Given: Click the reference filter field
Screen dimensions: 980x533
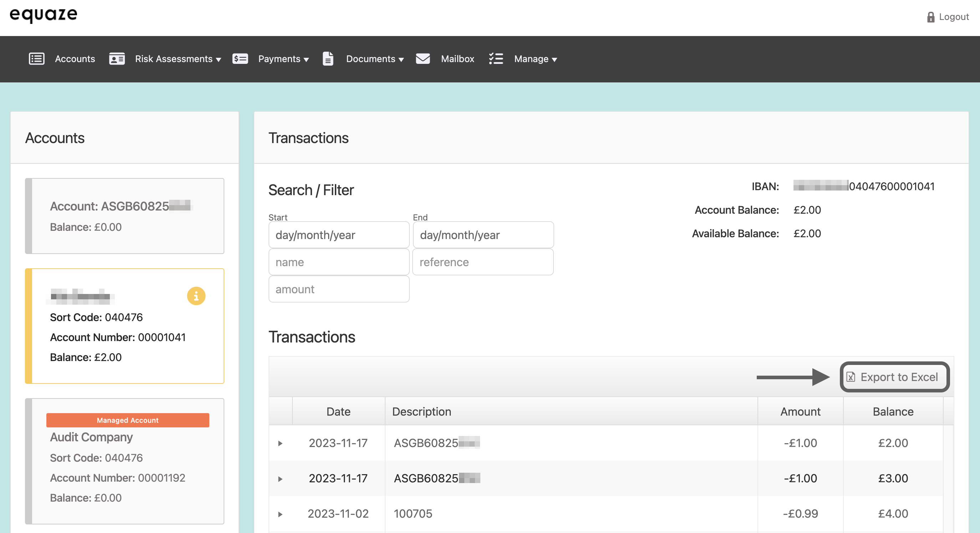Looking at the screenshot, I should pyautogui.click(x=483, y=262).
